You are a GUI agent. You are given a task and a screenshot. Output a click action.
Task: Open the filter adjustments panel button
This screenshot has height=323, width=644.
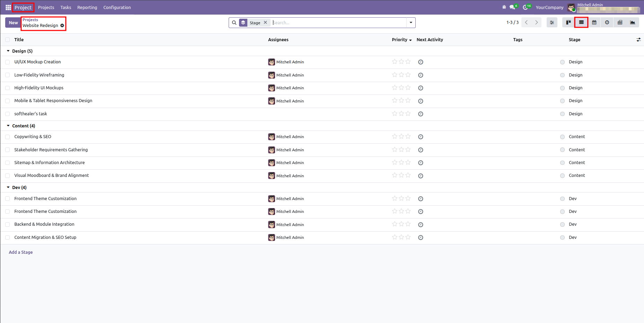552,23
